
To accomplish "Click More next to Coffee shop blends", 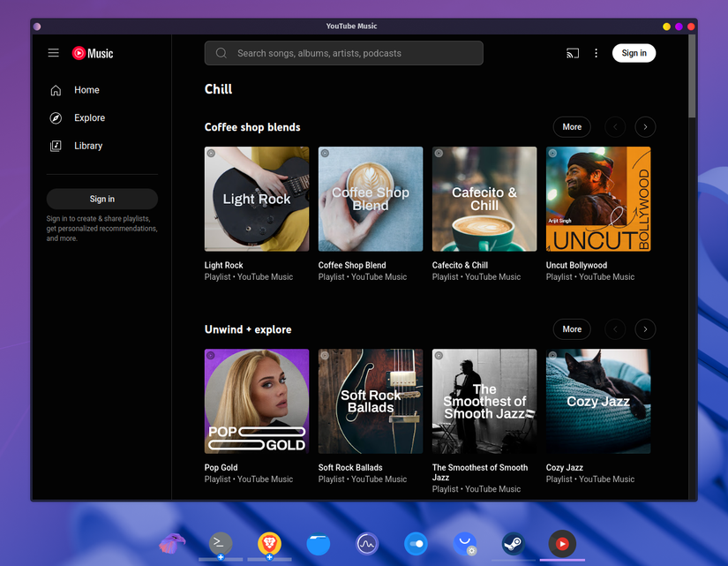I will click(x=571, y=126).
